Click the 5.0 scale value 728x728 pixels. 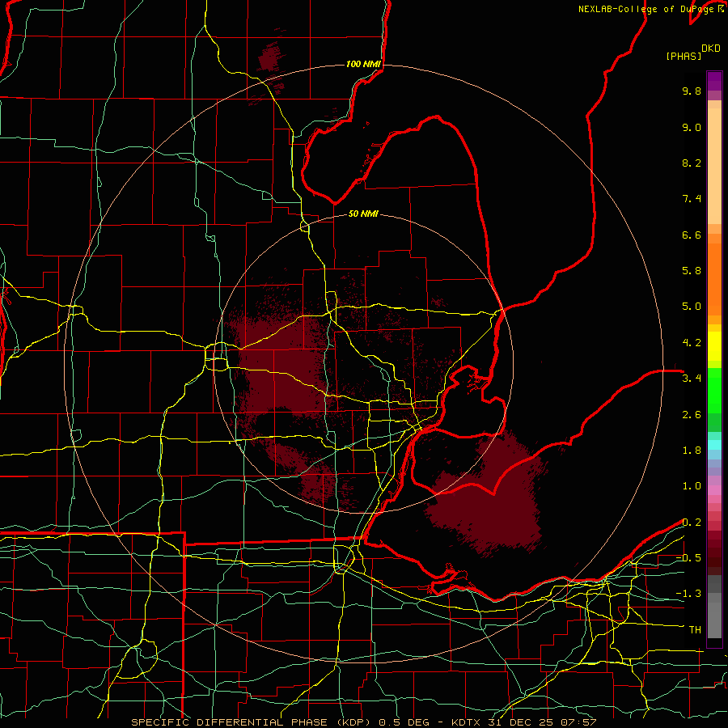pyautogui.click(x=692, y=307)
